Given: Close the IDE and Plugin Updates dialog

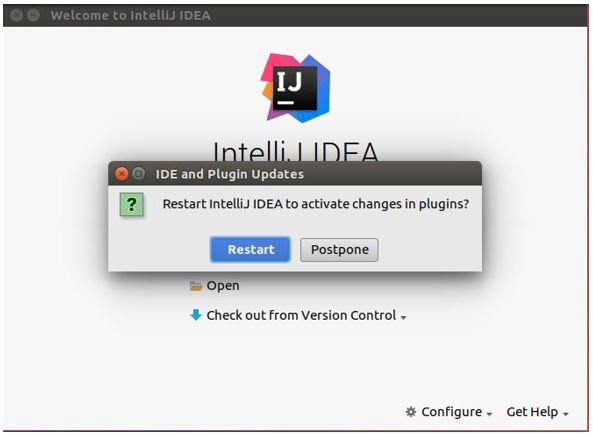Looking at the screenshot, I should pos(122,174).
